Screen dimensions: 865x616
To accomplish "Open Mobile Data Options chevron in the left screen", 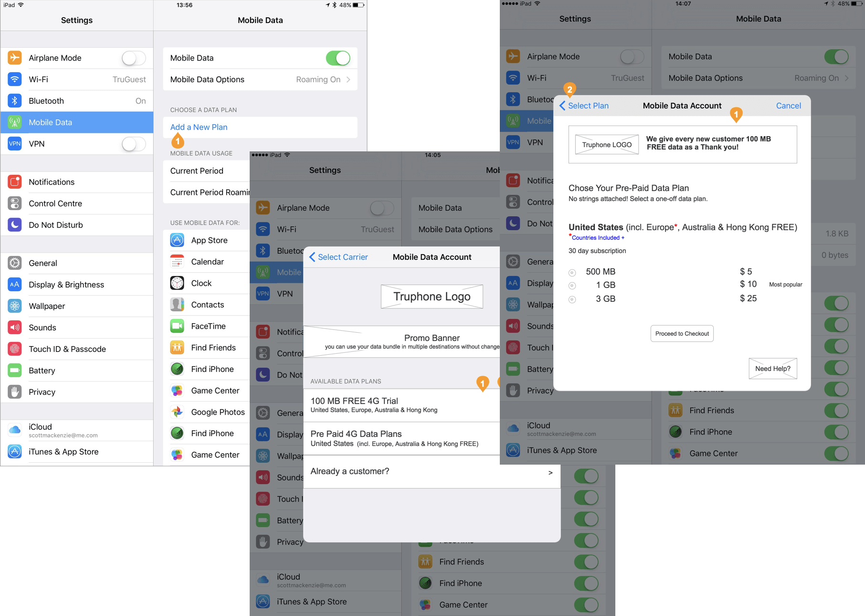I will (x=348, y=80).
